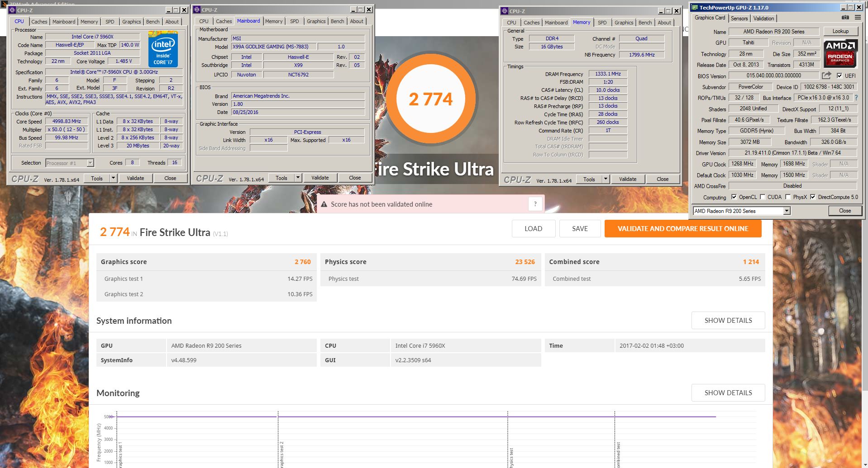
Task: Click Validate button in CPU-Z CPU window
Action: coord(135,178)
